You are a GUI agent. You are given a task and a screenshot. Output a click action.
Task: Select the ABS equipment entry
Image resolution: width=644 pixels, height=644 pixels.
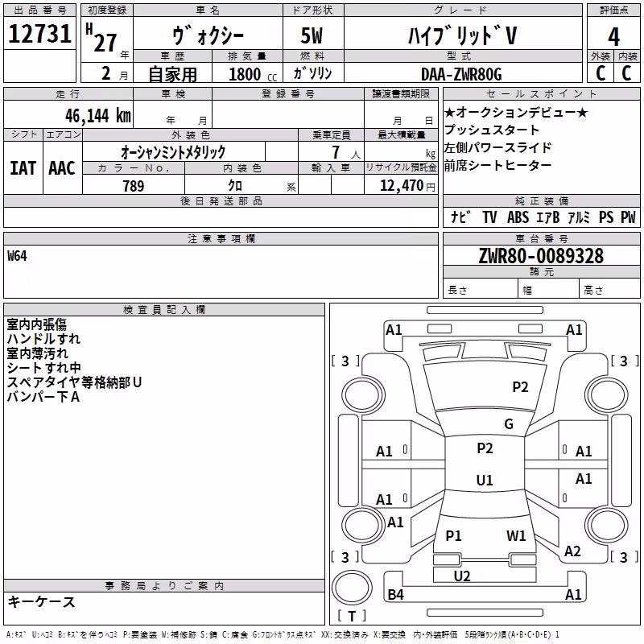click(x=518, y=217)
